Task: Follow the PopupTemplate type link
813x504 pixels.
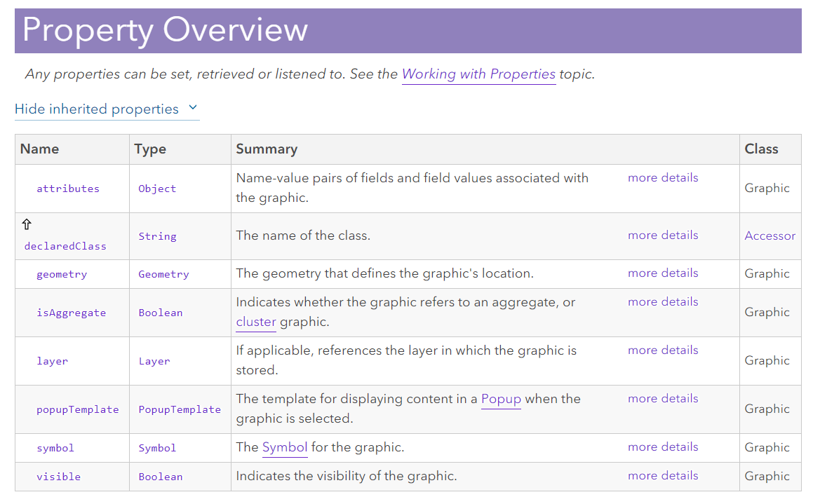Action: tap(180, 409)
